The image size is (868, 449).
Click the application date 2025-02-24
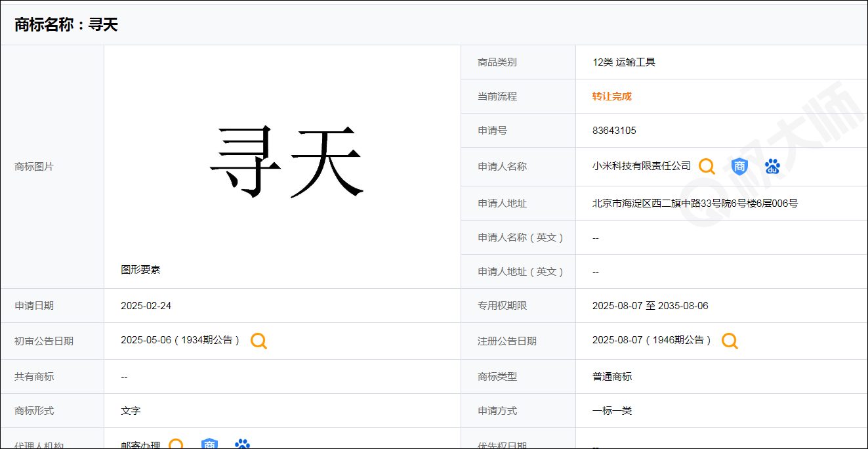coord(146,306)
